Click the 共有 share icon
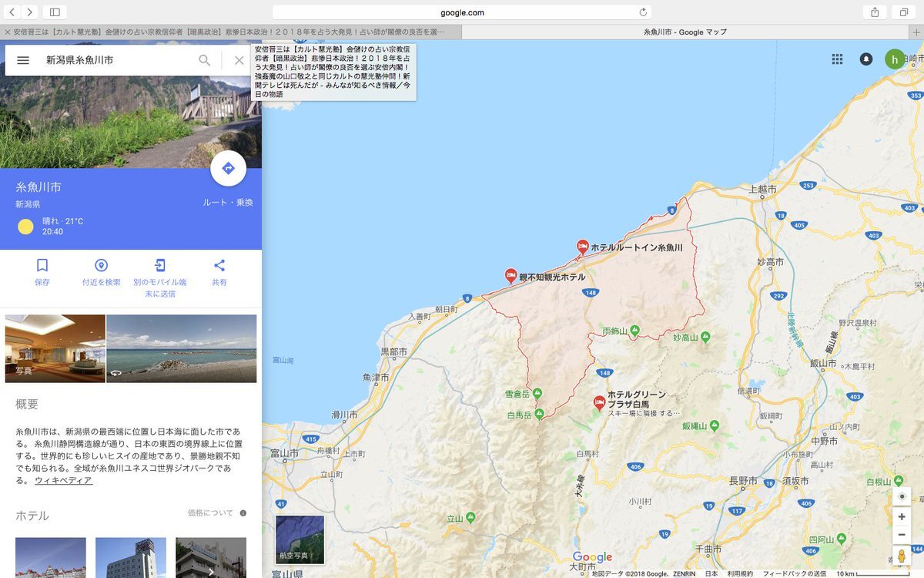 (219, 266)
